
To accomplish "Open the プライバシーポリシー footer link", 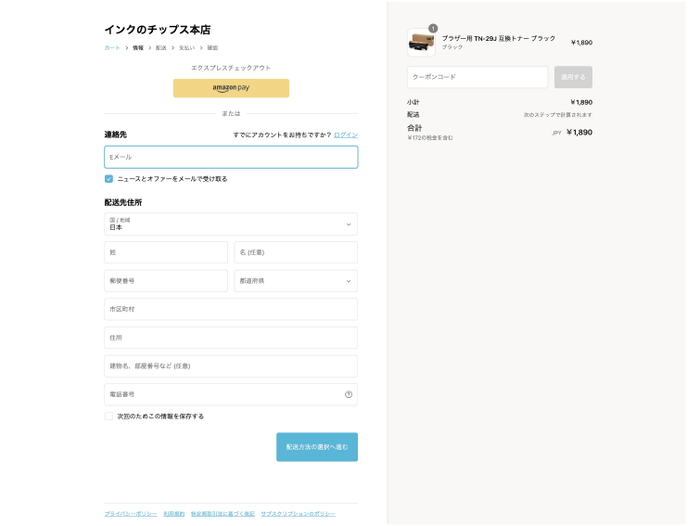I will point(130,514).
